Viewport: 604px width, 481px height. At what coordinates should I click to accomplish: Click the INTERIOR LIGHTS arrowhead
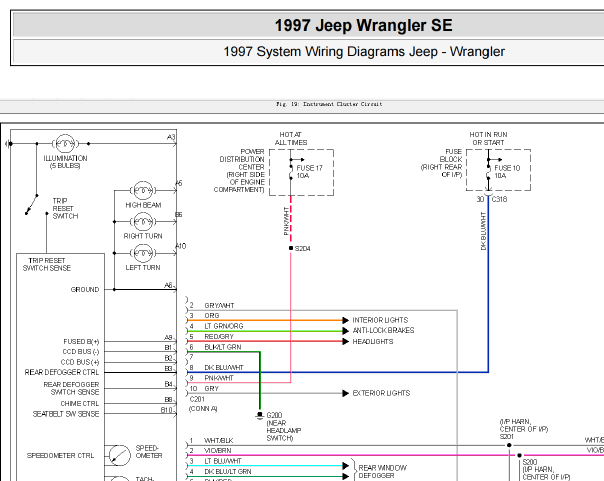pyautogui.click(x=346, y=320)
